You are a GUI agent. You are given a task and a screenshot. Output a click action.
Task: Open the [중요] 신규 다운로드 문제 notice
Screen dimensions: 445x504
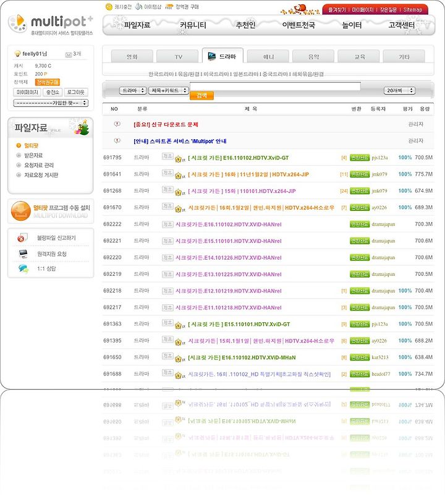coord(166,124)
